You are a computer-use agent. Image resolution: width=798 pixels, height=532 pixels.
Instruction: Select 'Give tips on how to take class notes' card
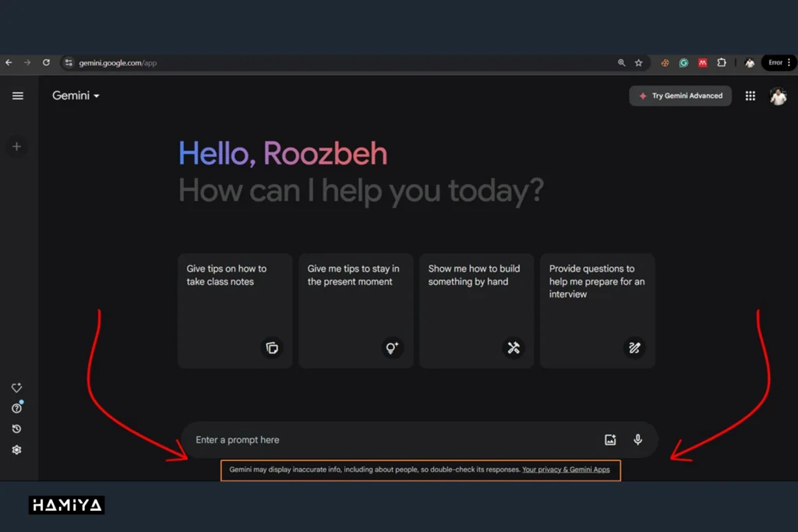[235, 311]
